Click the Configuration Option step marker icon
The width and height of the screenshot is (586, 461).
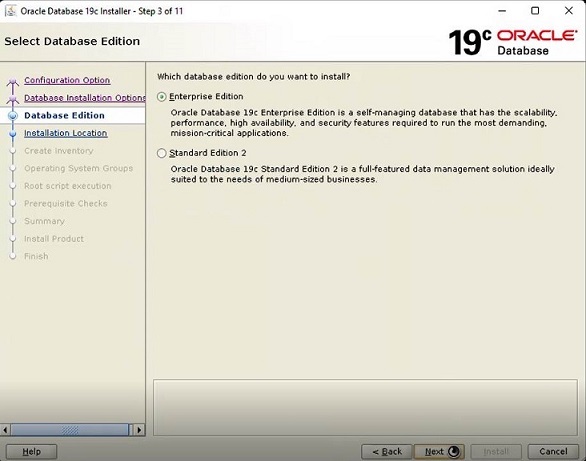(13, 81)
